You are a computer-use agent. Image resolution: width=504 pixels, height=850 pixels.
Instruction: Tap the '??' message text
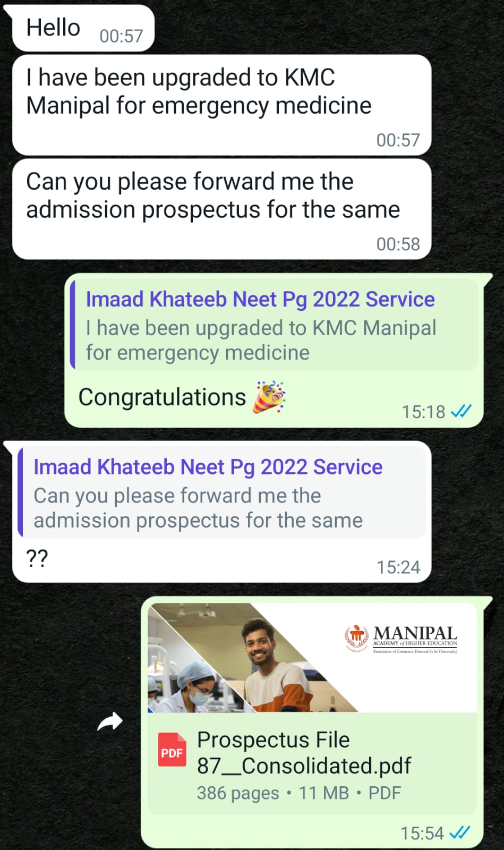pos(37,558)
